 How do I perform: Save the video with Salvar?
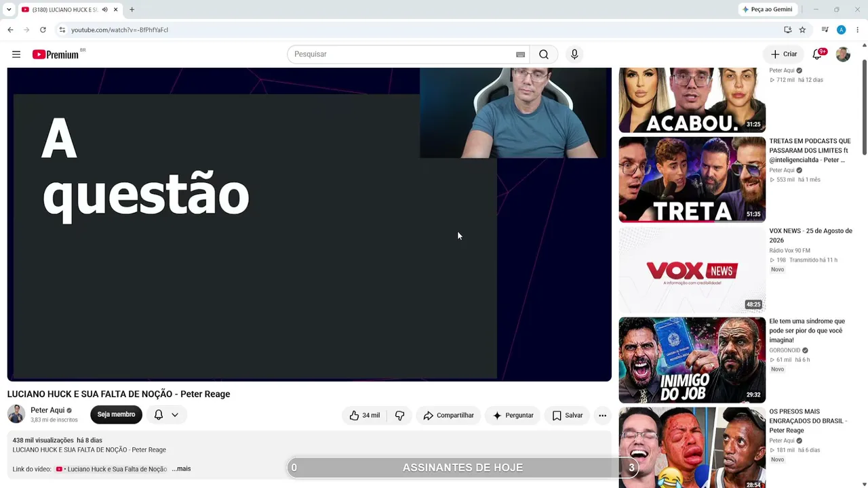(x=567, y=415)
